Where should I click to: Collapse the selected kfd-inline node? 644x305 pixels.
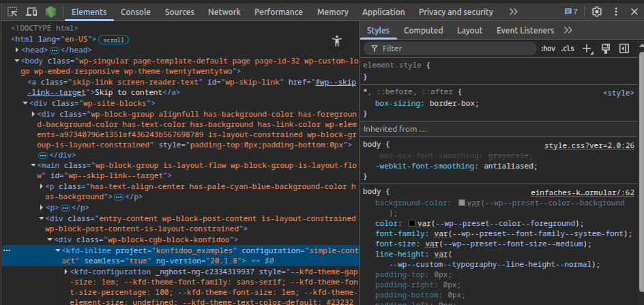tap(58, 250)
